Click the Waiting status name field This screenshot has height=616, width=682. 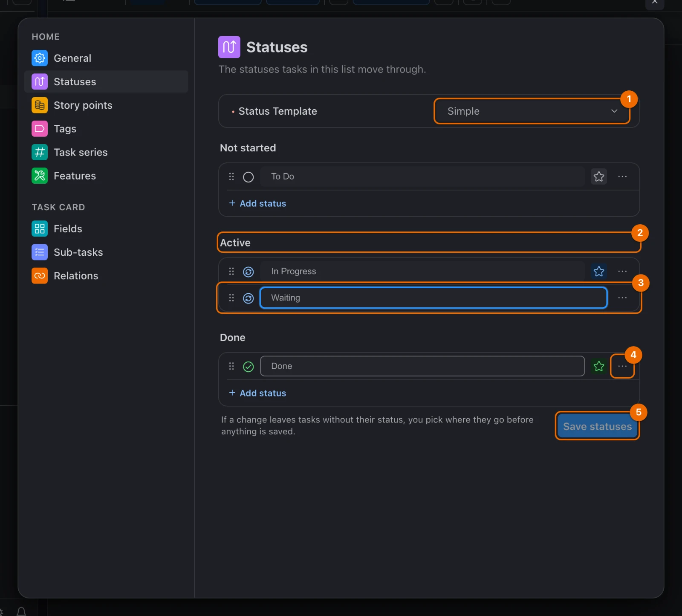[433, 298]
